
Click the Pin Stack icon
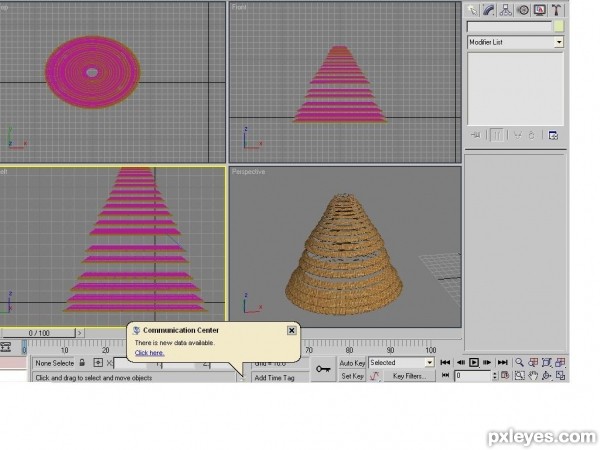point(476,135)
